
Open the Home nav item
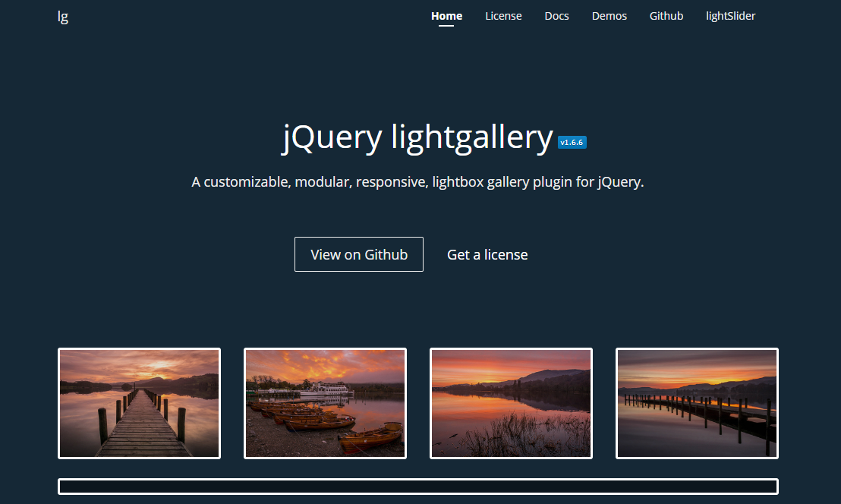tap(446, 16)
